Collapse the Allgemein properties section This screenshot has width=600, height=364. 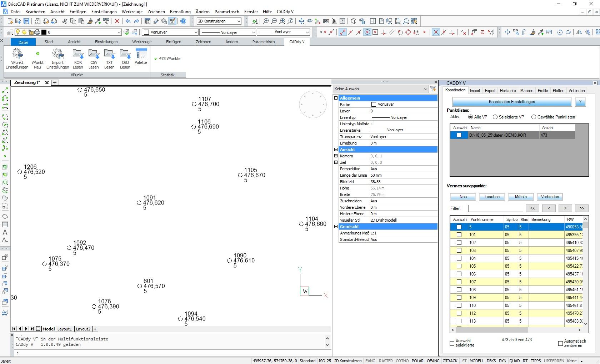(336, 98)
